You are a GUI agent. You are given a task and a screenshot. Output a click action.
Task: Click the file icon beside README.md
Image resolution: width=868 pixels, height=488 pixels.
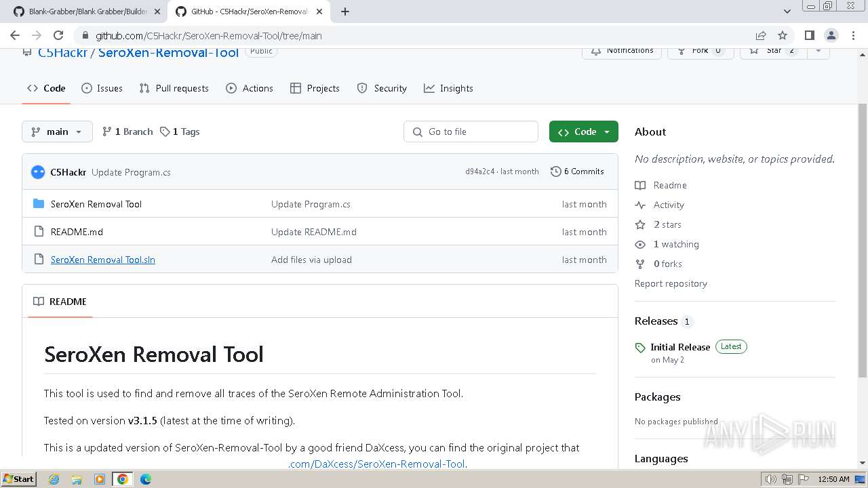point(39,232)
